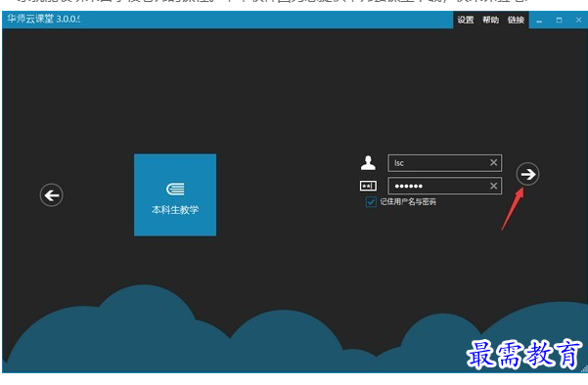Toggle the 记住用户名与密码 checkbox
The height and width of the screenshot is (385, 588).
pos(371,202)
